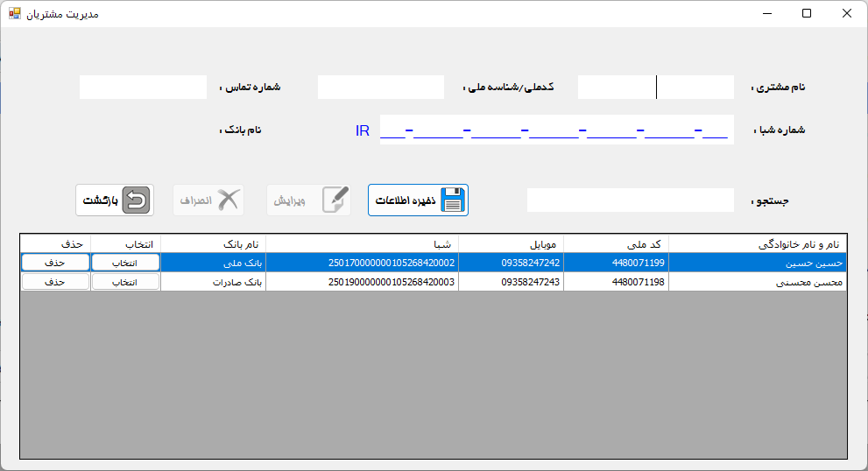
Task: Click the بانک ملی cell
Action: pos(213,263)
